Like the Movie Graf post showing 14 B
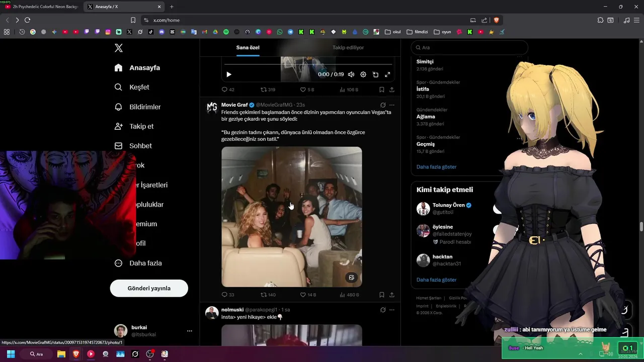644x362 pixels. (308, 295)
